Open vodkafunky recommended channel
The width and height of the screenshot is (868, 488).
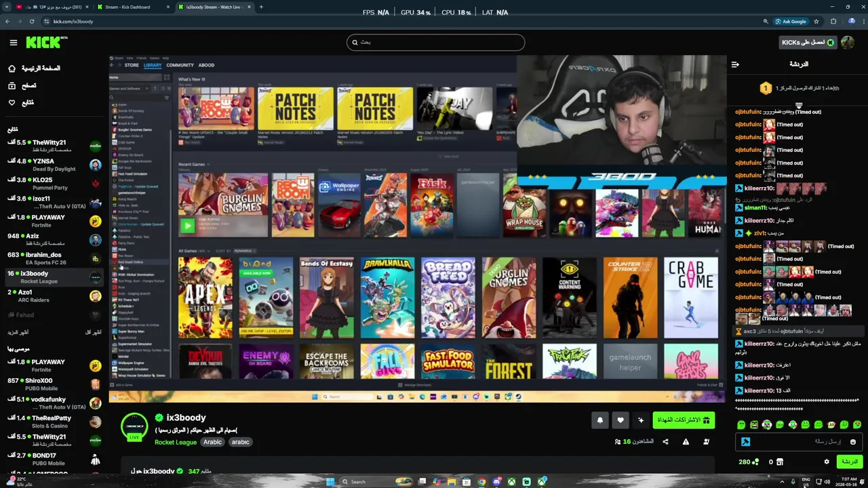(54, 403)
